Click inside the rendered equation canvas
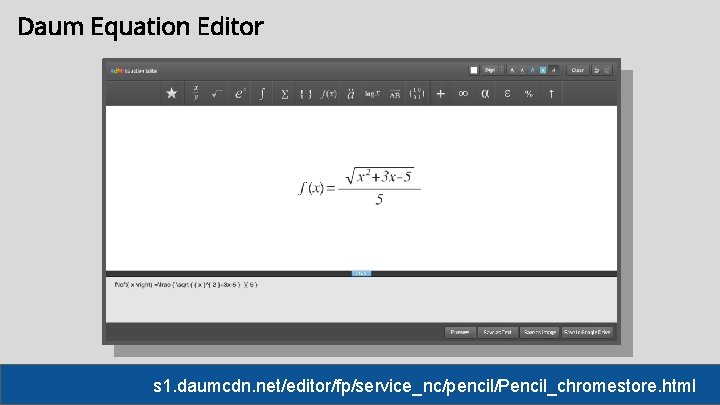 pyautogui.click(x=361, y=188)
